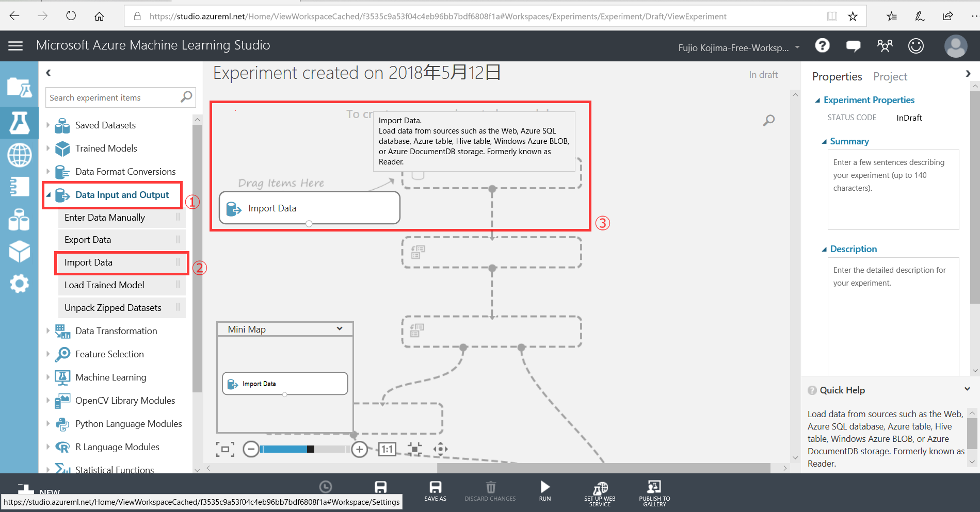Expand Feature Selection category
Viewport: 980px width, 512px height.
pos(48,354)
